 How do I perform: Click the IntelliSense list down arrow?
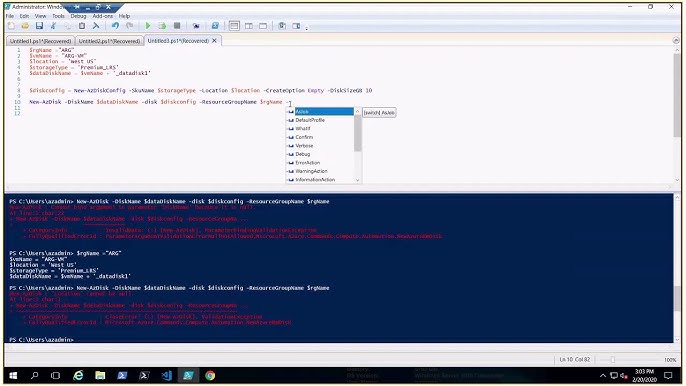coord(357,180)
